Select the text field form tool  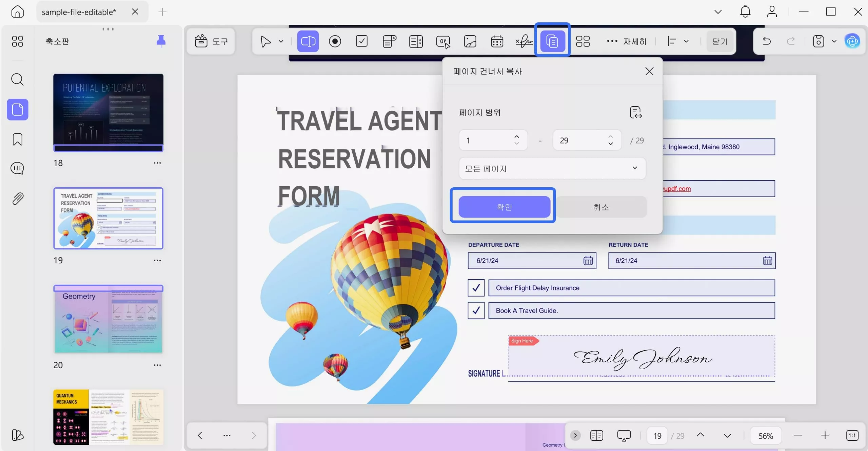[x=308, y=41]
